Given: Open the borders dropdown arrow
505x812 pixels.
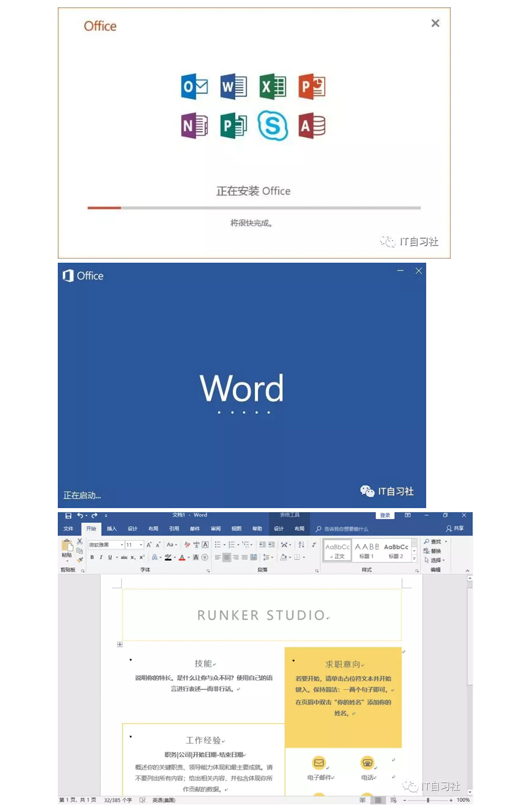Looking at the screenshot, I should pyautogui.click(x=304, y=558).
